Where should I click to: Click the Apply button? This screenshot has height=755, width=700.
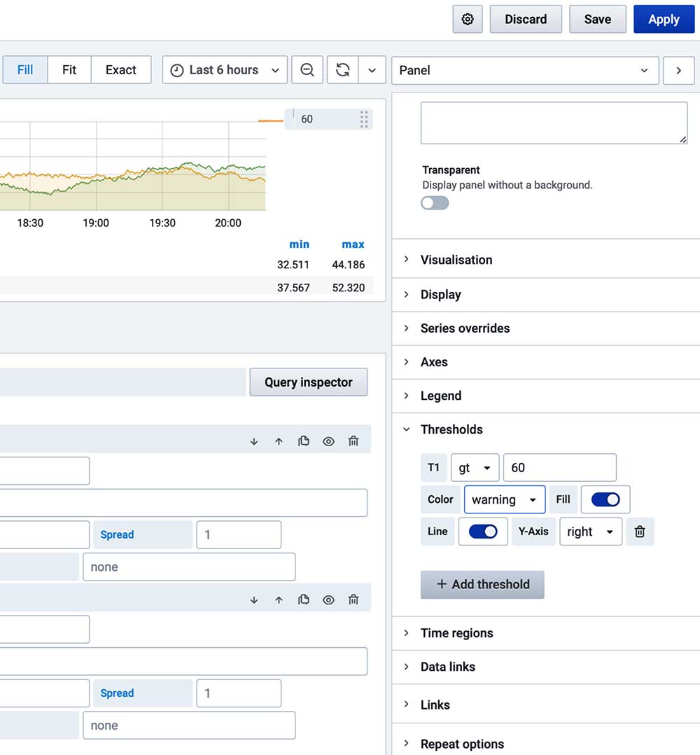point(663,20)
